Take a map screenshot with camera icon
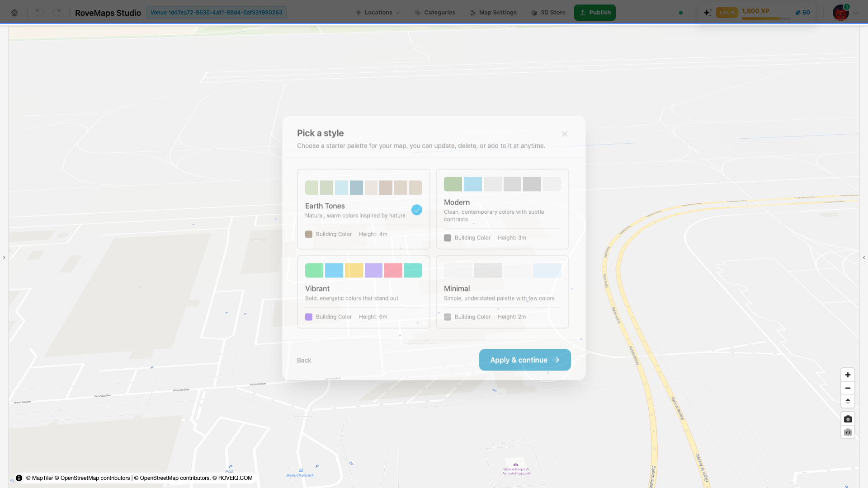 tap(848, 419)
